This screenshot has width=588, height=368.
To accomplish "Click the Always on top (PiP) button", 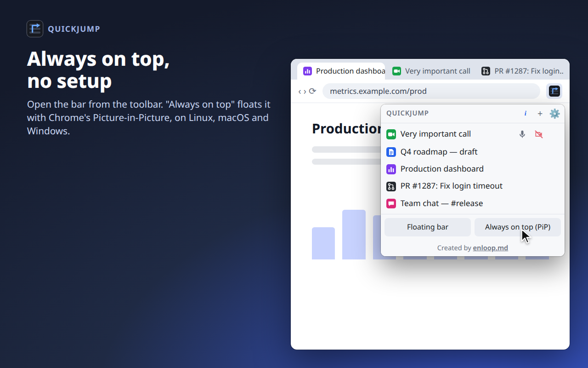I will [x=518, y=227].
